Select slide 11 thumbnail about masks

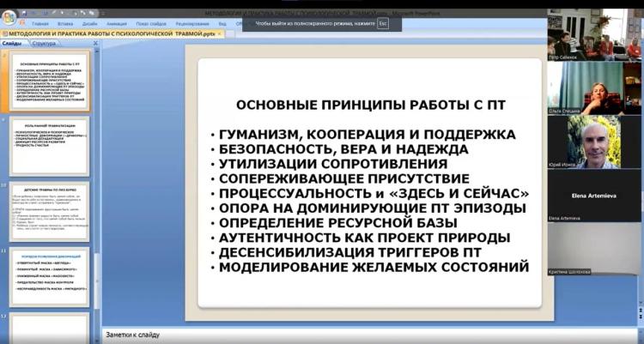(50, 277)
